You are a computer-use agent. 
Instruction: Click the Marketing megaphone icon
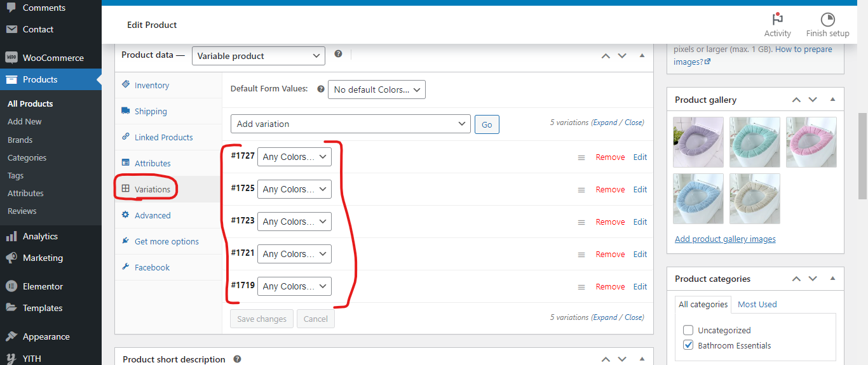[11, 258]
